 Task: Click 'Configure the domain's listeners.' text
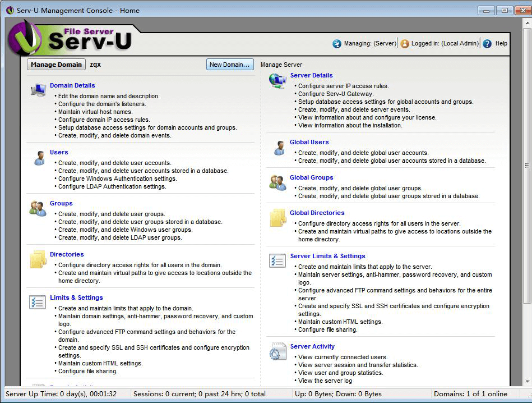102,104
